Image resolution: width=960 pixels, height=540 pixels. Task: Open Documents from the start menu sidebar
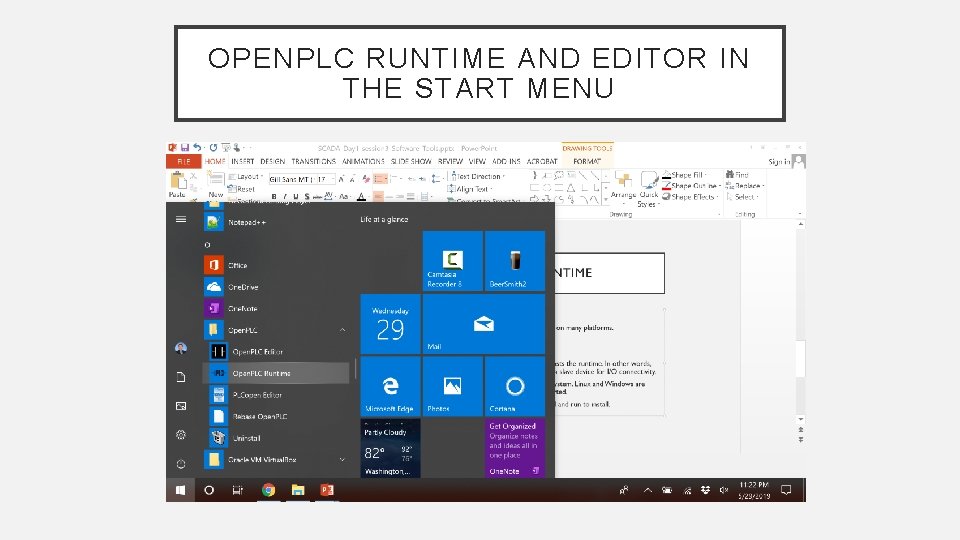[181, 377]
